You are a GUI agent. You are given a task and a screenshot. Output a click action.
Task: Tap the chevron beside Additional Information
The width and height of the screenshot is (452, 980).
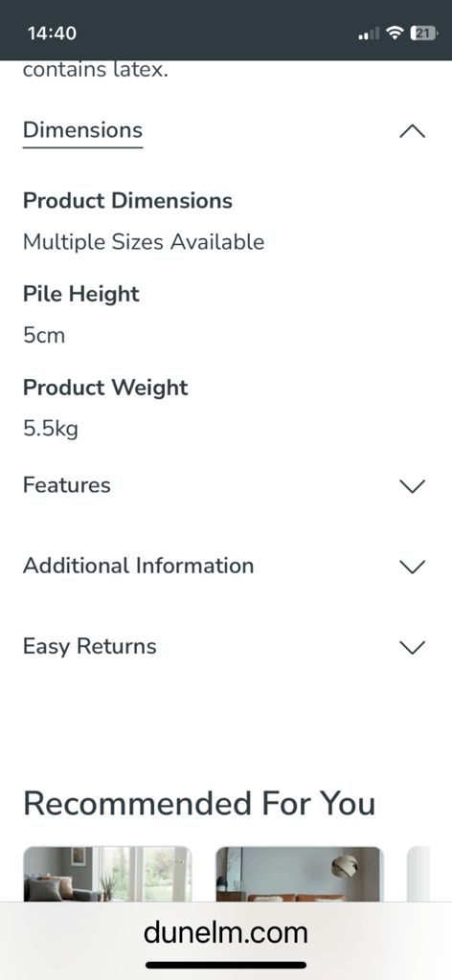coord(412,567)
